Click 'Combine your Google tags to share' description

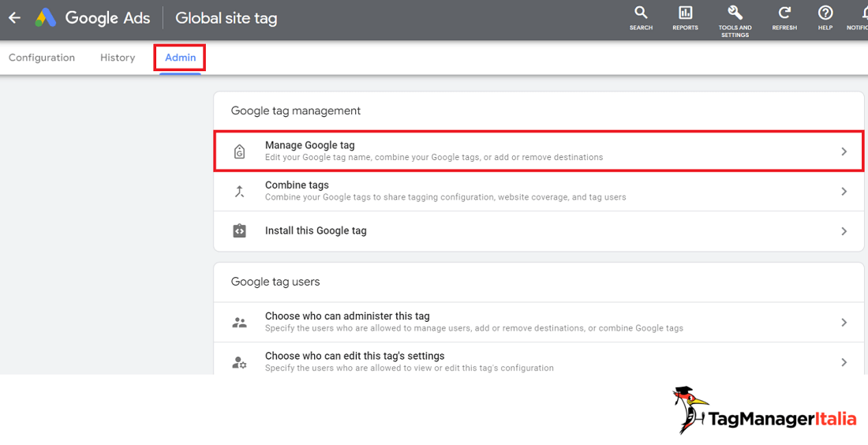pos(446,197)
